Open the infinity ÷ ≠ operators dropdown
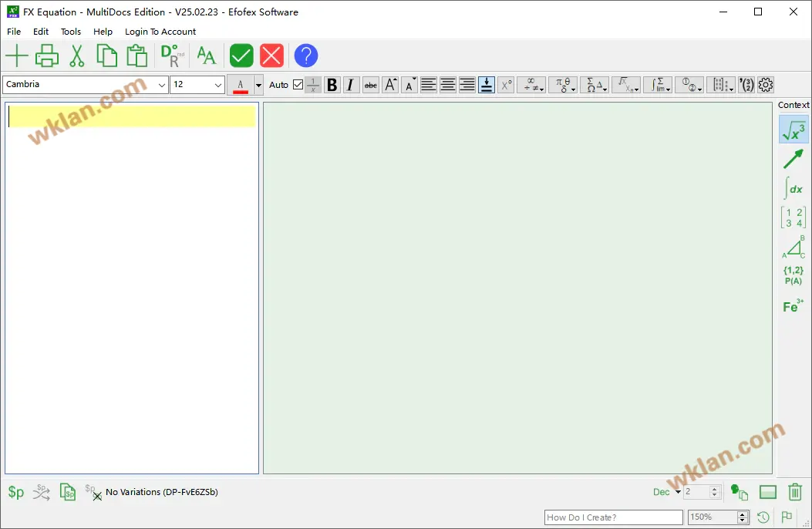This screenshot has height=529, width=812. click(x=532, y=85)
